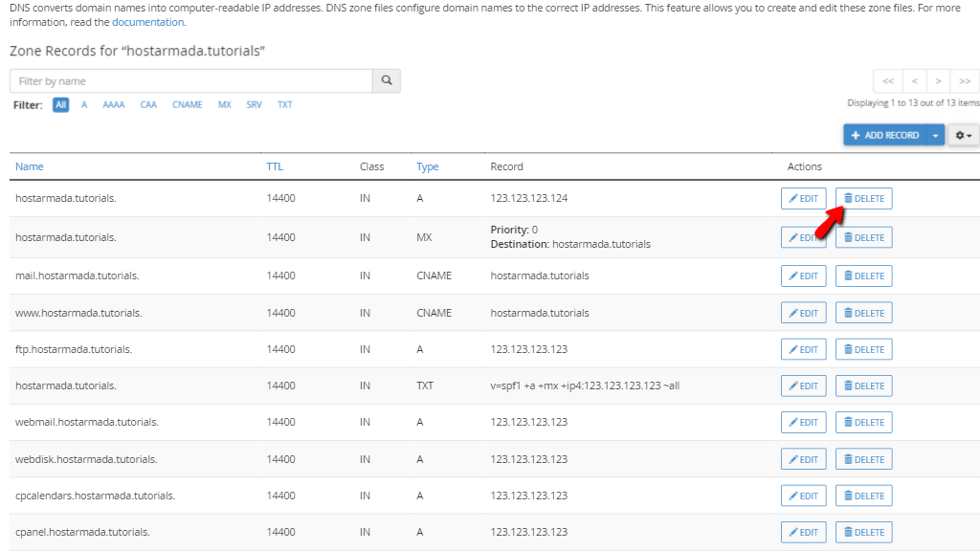
Task: Go to the first page of results
Action: (x=887, y=81)
